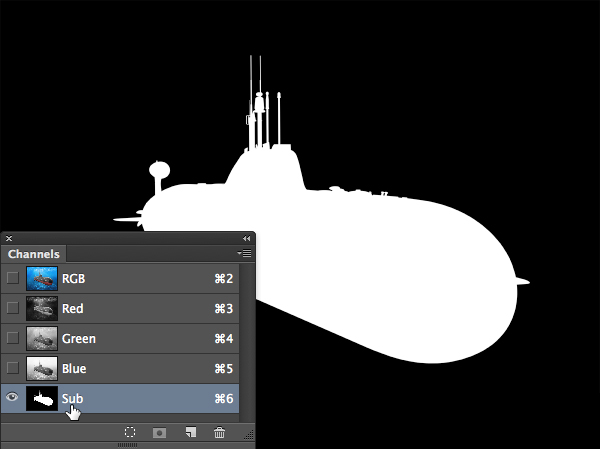Screen dimensions: 600x449
Task: Show the RGB composite channel visibility
Action: [x=13, y=278]
